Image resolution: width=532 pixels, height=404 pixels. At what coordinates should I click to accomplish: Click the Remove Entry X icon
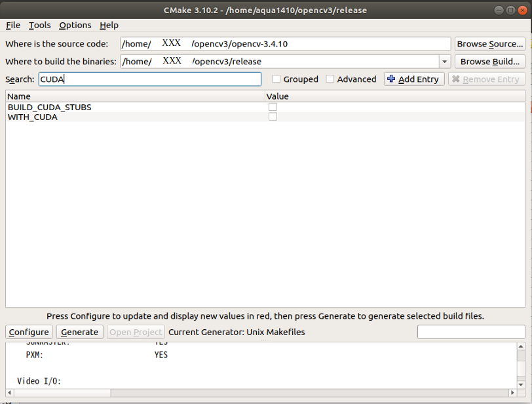[x=455, y=79]
